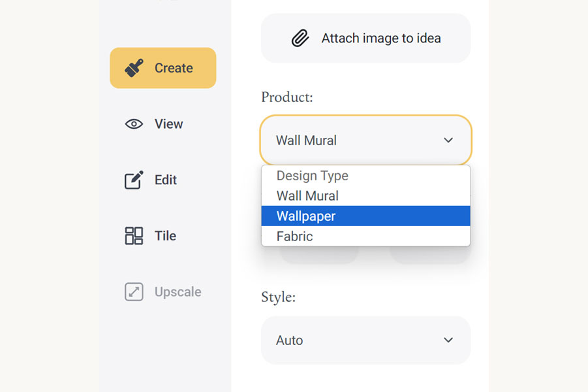Open the Tile section
Viewport: 588px width, 392px height.
click(x=163, y=236)
